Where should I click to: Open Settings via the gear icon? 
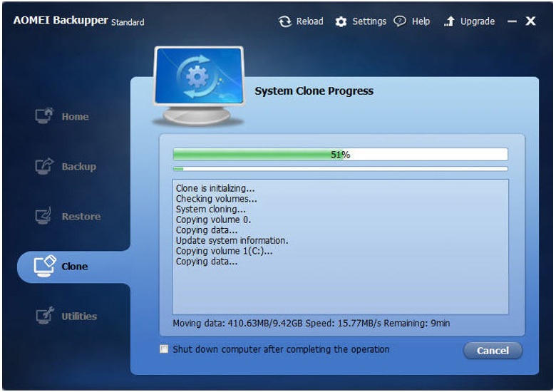click(x=341, y=22)
